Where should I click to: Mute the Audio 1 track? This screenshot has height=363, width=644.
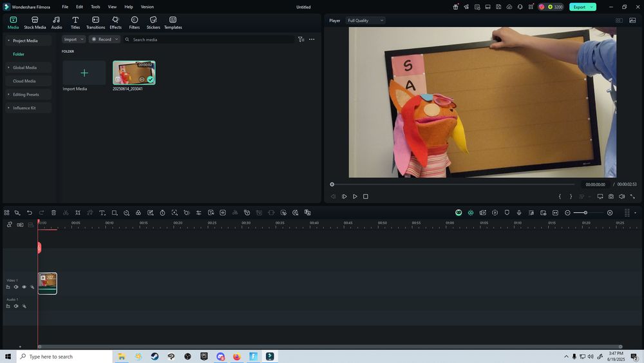(x=16, y=306)
